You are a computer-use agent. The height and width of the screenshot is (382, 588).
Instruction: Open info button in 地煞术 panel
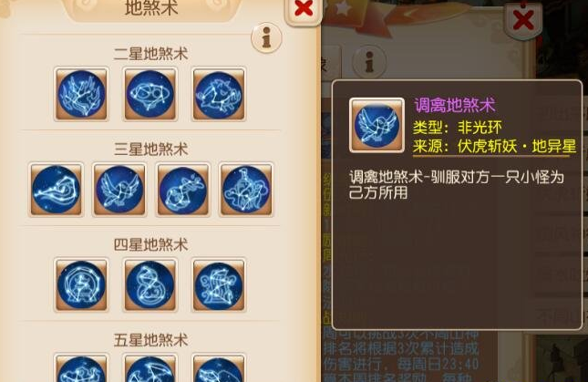click(266, 37)
